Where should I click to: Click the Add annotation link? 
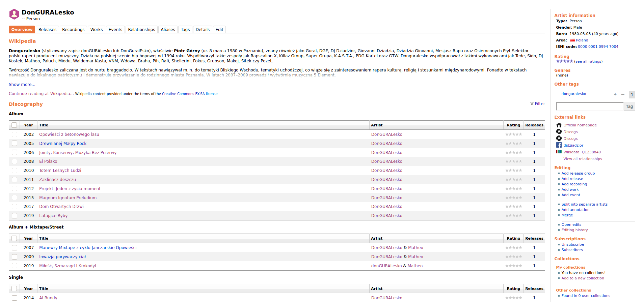pos(575,210)
